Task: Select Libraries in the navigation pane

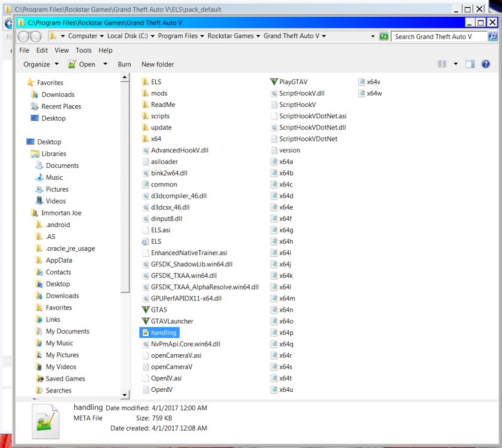Action: click(54, 154)
